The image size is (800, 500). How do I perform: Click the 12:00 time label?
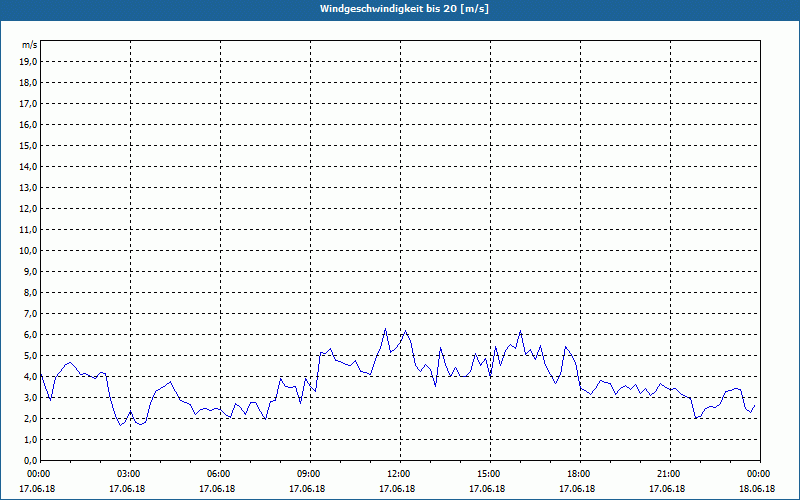(400, 474)
